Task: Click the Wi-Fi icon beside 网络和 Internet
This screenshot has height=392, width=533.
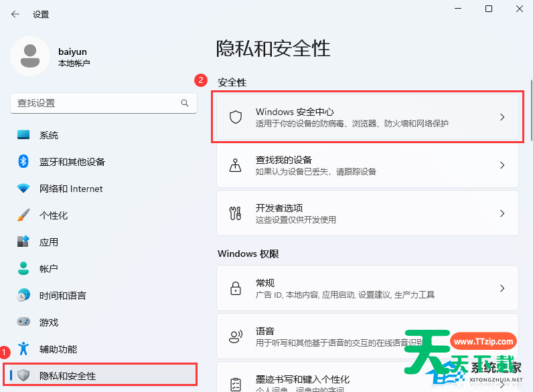Action: (23, 188)
